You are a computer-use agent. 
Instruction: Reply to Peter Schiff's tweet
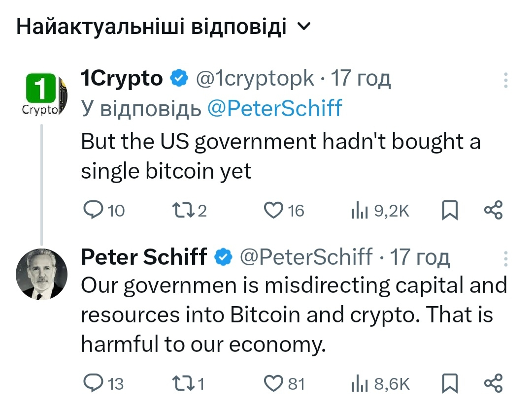(x=92, y=383)
